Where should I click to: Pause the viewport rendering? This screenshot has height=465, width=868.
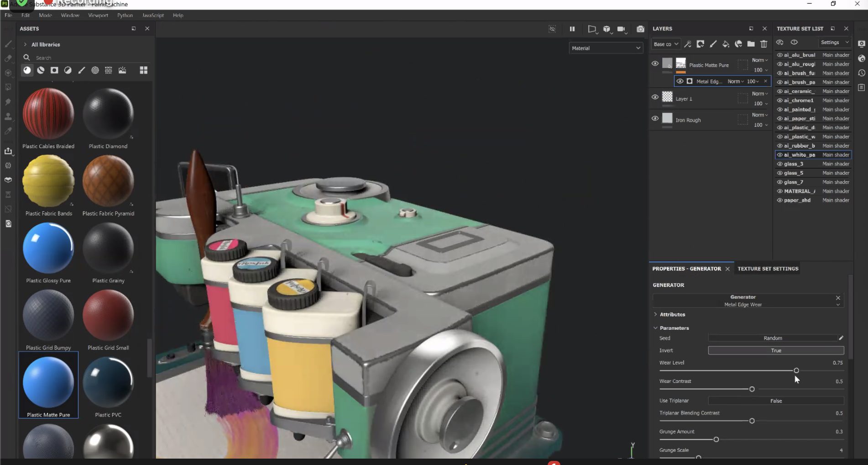572,29
